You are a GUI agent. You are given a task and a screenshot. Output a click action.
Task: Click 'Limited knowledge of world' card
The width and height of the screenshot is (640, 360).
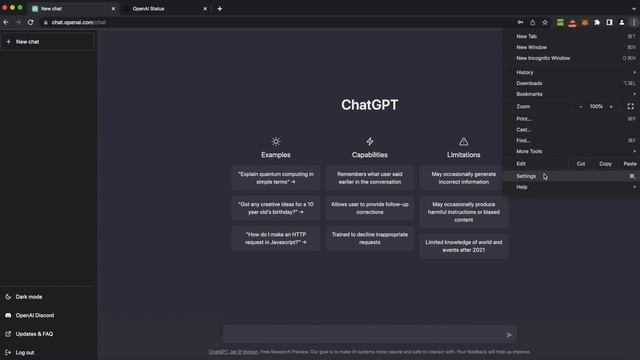pos(464,246)
